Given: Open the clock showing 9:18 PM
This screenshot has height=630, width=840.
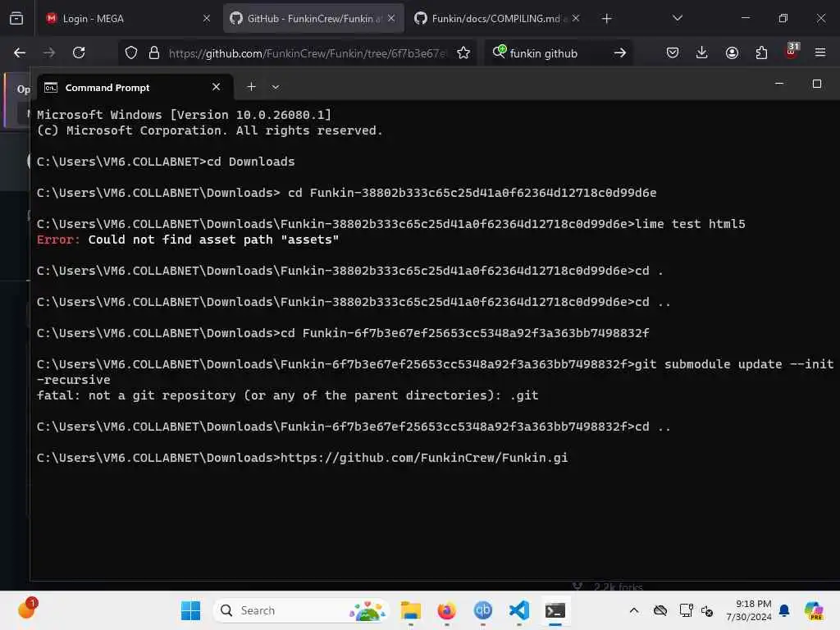Looking at the screenshot, I should (x=748, y=610).
